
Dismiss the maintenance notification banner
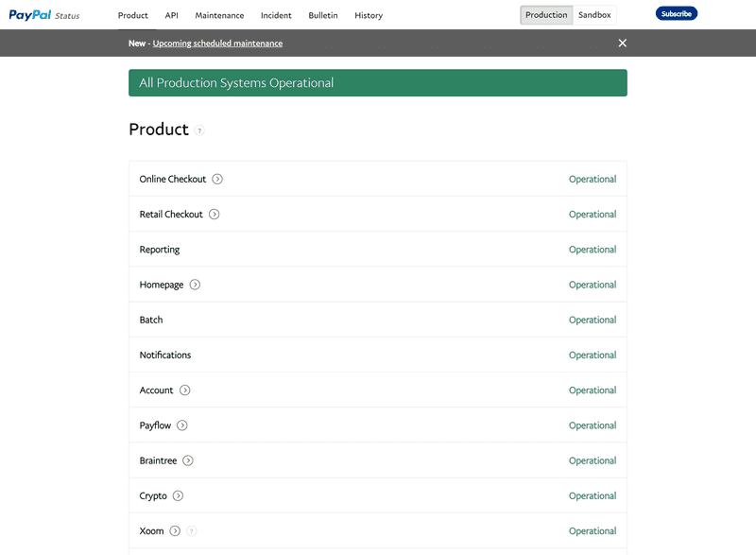click(x=621, y=43)
